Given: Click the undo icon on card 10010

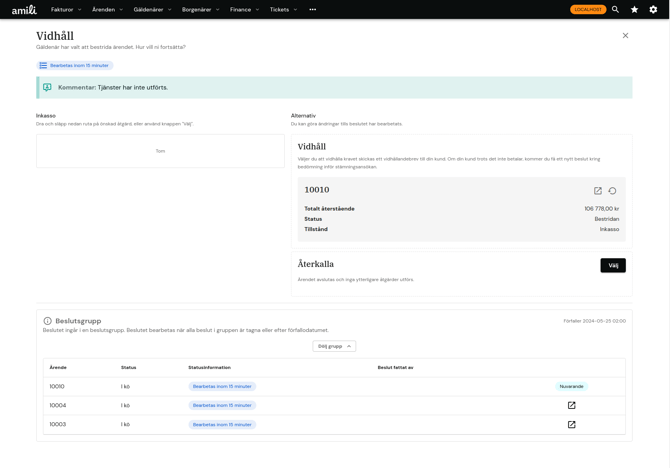Looking at the screenshot, I should pos(612,191).
